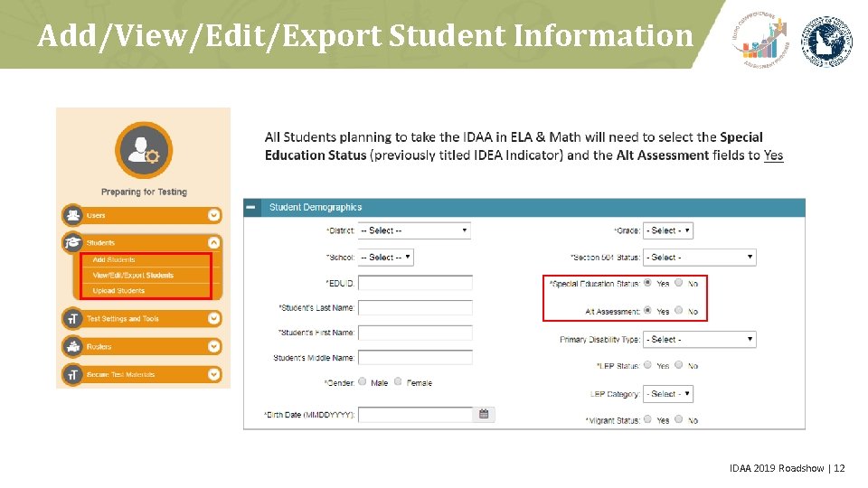The height and width of the screenshot is (488, 868).
Task: Collapse Student Demographics with the minus icon
Action: 250,207
